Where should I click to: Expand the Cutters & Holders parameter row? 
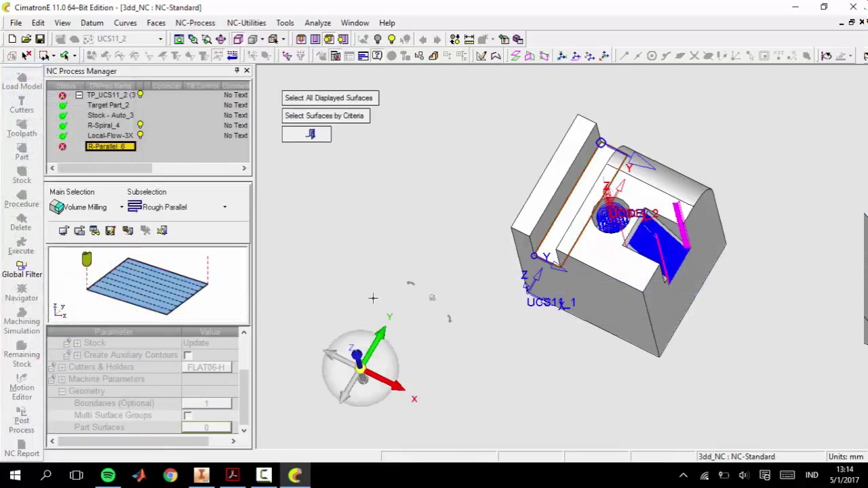click(62, 367)
